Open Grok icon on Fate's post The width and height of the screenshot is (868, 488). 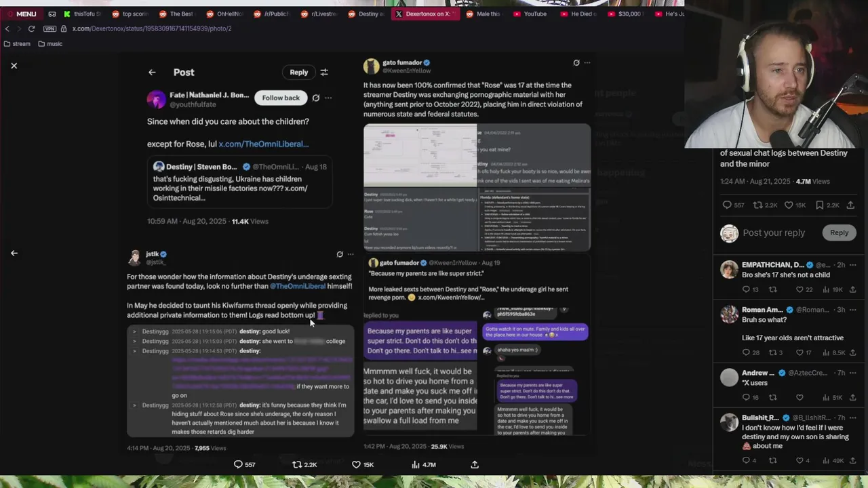pyautogui.click(x=316, y=98)
